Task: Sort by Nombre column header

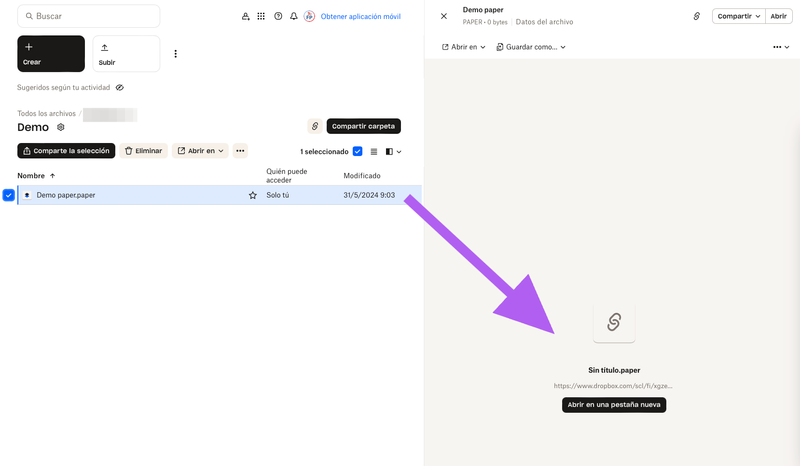Action: click(36, 176)
